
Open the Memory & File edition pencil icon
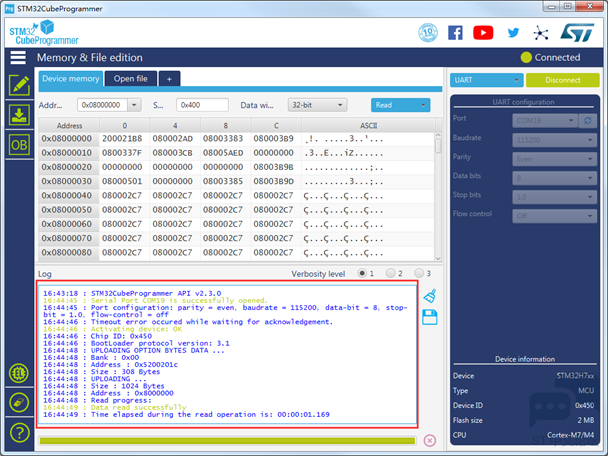tap(19, 86)
